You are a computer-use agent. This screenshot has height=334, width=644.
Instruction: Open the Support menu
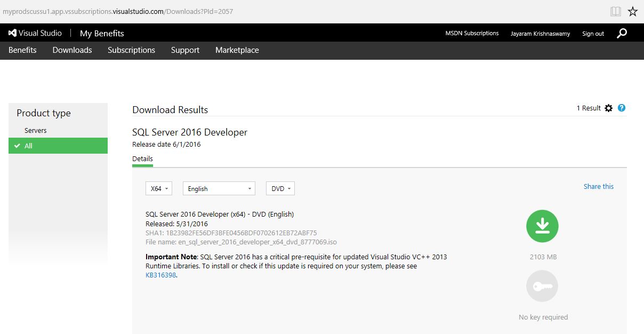185,50
